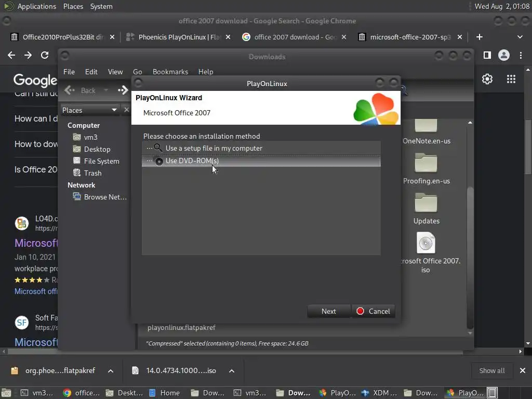
Task: Open the Go menu in Downloads window
Action: click(x=137, y=72)
